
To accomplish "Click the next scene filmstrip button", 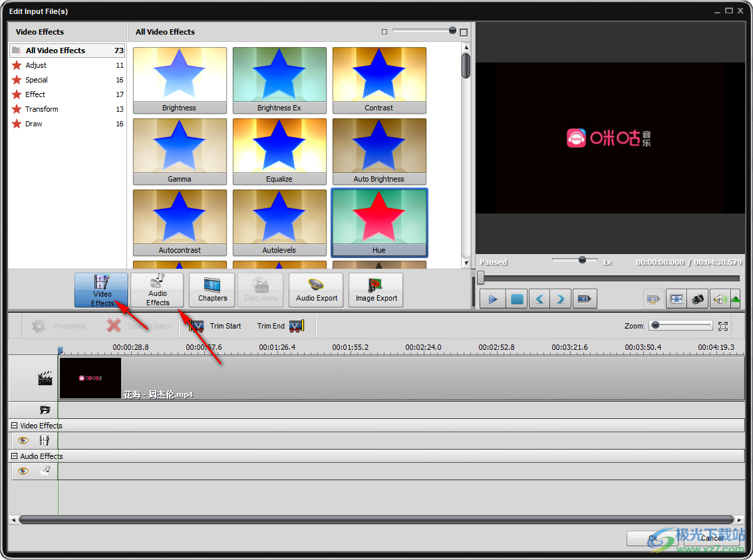I will pyautogui.click(x=584, y=299).
